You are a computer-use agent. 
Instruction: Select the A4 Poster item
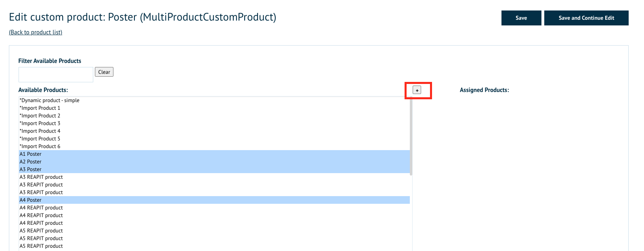31,200
